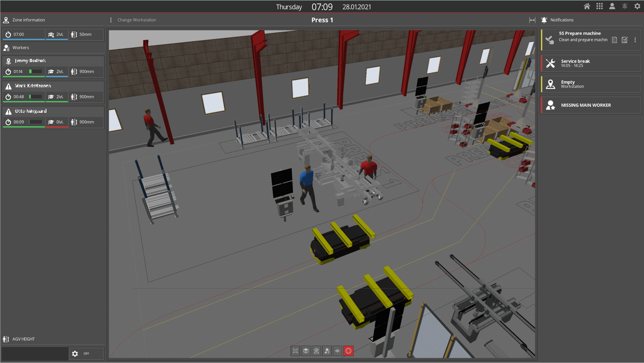Open the three-dot menu on 5S Prepare machine
Image resolution: width=644 pixels, height=363 pixels.
pyautogui.click(x=635, y=40)
